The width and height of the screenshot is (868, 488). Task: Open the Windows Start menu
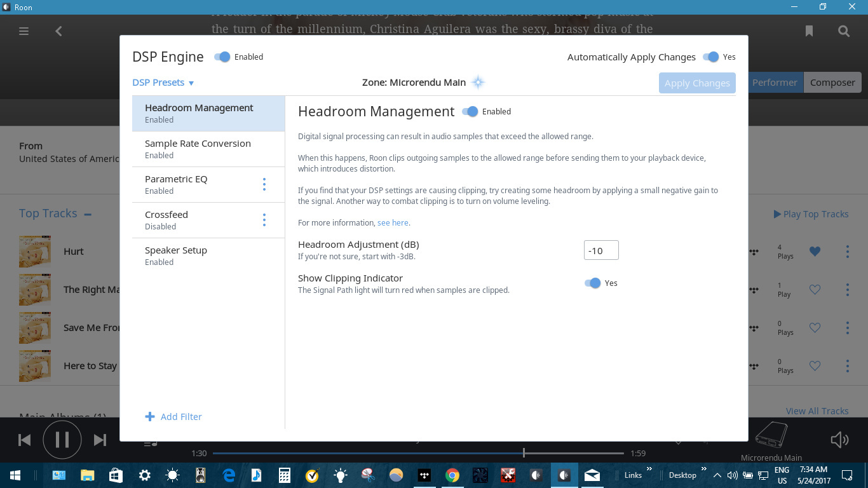pyautogui.click(x=15, y=475)
